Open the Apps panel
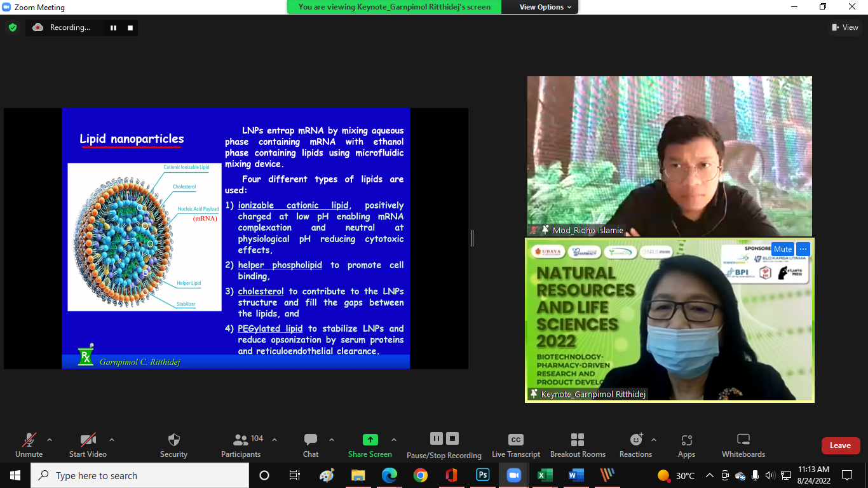 686,445
